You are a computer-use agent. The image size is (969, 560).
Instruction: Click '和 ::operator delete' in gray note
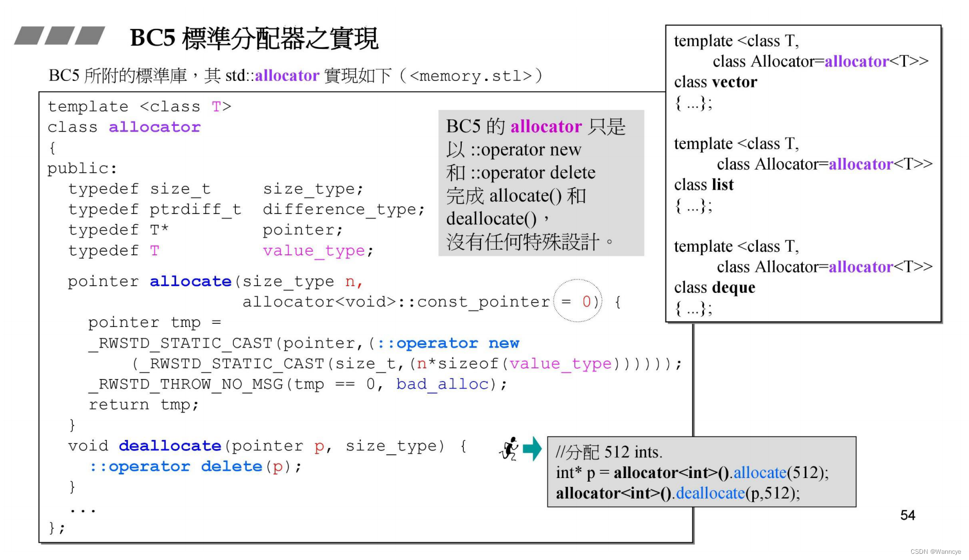pos(521,173)
